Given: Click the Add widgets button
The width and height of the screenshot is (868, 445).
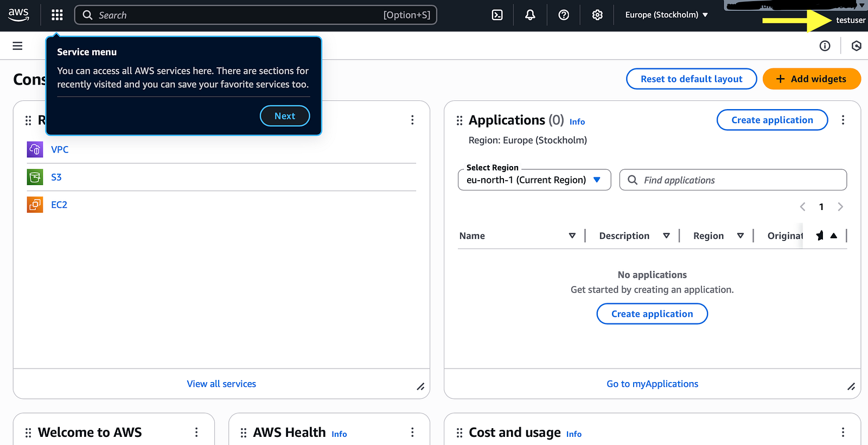Looking at the screenshot, I should pos(812,79).
